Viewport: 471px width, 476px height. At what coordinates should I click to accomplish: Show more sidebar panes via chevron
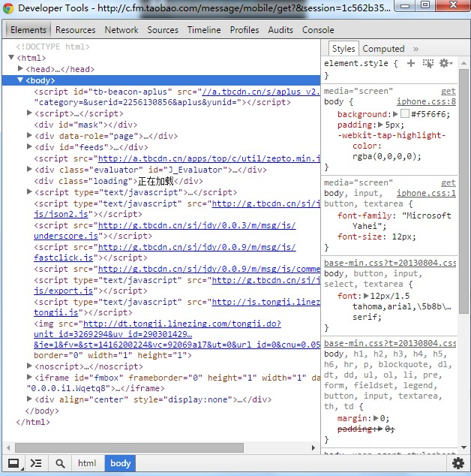tap(416, 49)
